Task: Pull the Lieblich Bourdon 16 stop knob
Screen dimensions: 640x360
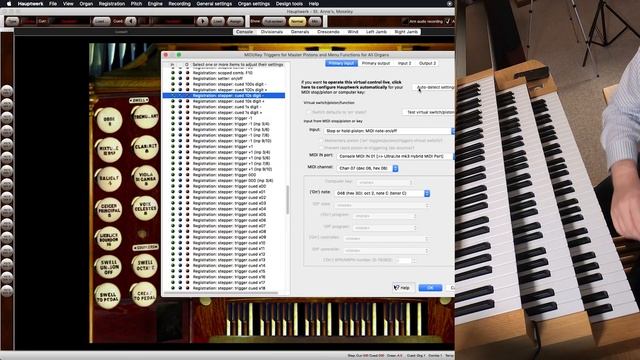Action: [109, 239]
